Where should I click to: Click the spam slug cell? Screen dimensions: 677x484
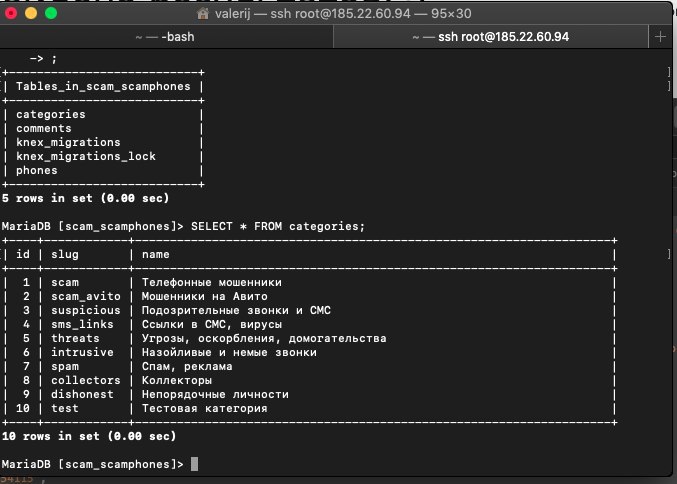(65, 367)
